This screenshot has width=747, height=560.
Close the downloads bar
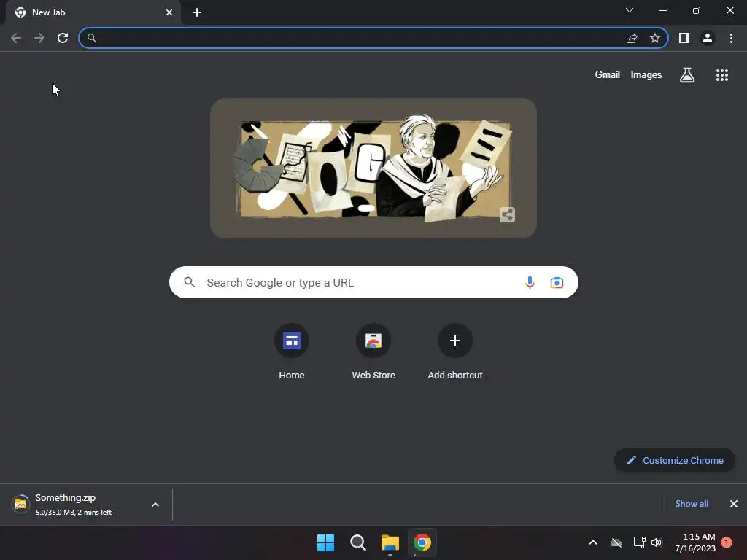tap(734, 504)
